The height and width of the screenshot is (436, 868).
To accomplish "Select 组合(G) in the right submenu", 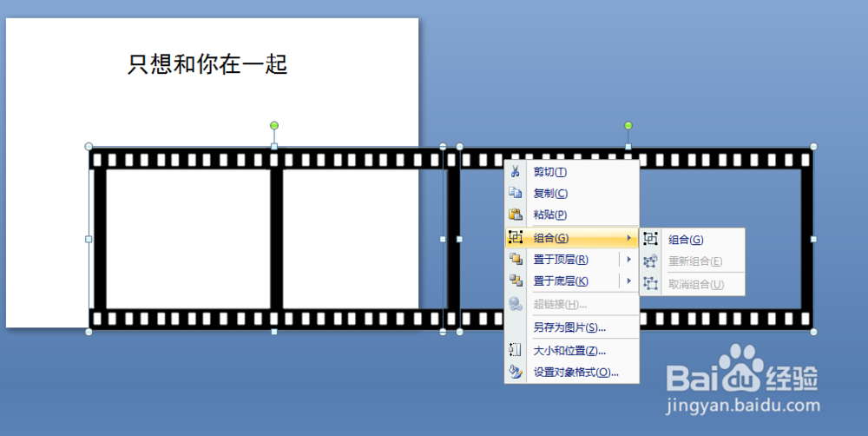I will click(x=686, y=240).
